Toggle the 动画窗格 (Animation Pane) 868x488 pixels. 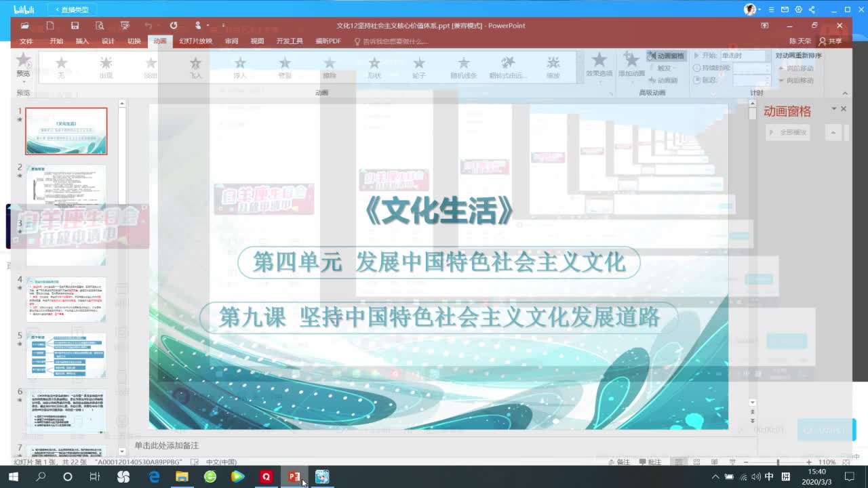[668, 56]
